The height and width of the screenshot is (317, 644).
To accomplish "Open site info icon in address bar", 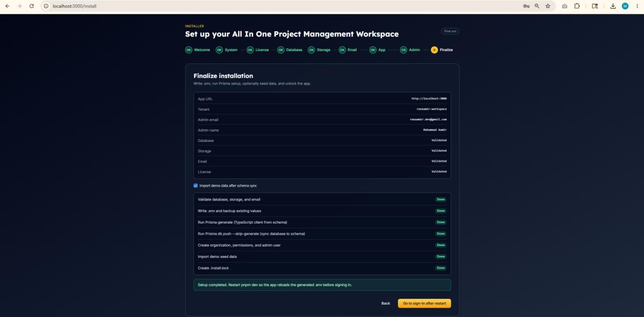I will click(46, 6).
